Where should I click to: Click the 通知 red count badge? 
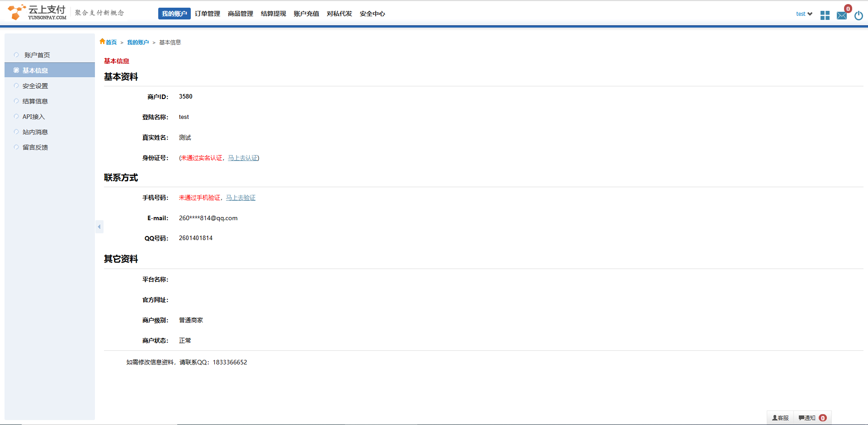pyautogui.click(x=823, y=418)
